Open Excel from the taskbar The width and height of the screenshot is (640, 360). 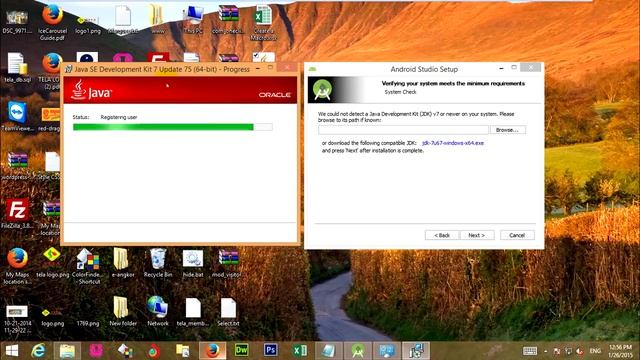coord(299,351)
